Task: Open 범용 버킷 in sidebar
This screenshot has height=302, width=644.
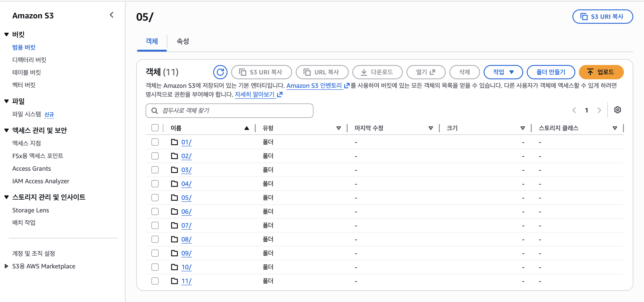Action: coord(24,47)
